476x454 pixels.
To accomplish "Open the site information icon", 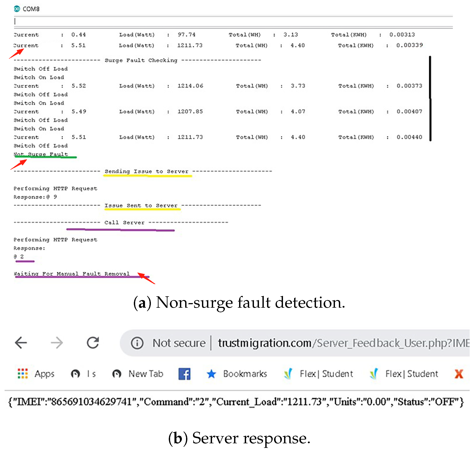I will click(x=137, y=343).
